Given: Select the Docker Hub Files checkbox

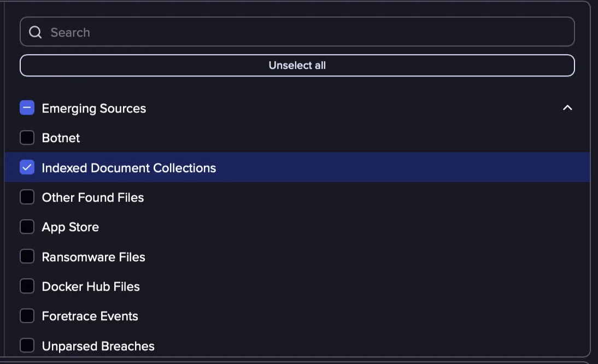Looking at the screenshot, I should tap(27, 286).
